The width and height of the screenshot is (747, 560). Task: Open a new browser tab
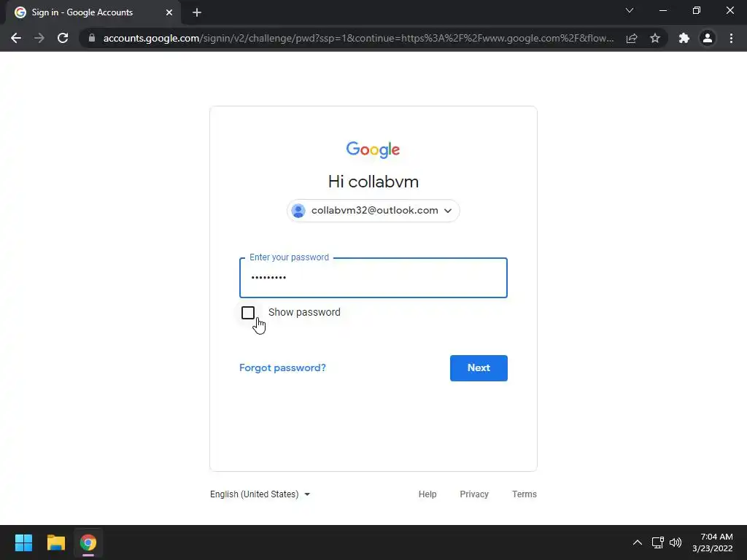[197, 12]
